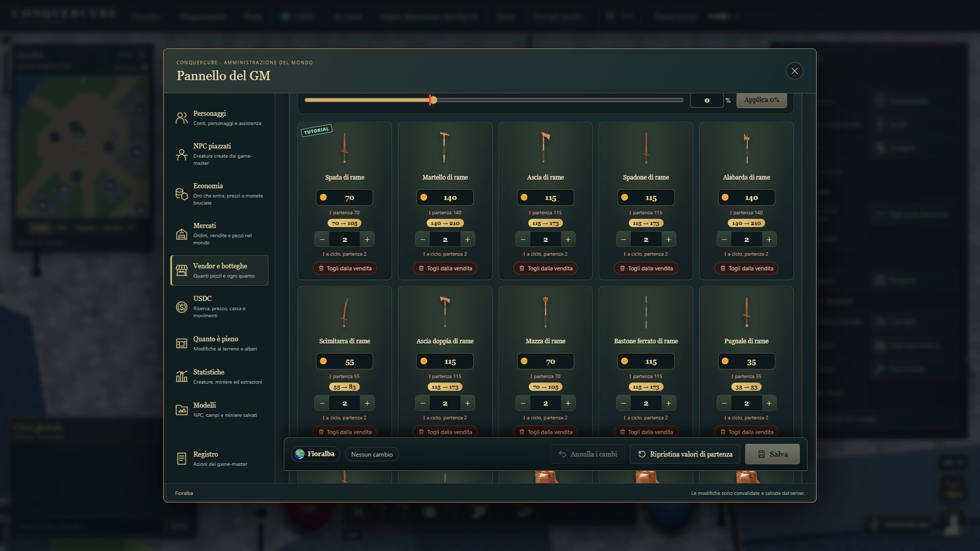
Task: Increase Scimitarra di rame quantity with plus
Action: [x=367, y=403]
